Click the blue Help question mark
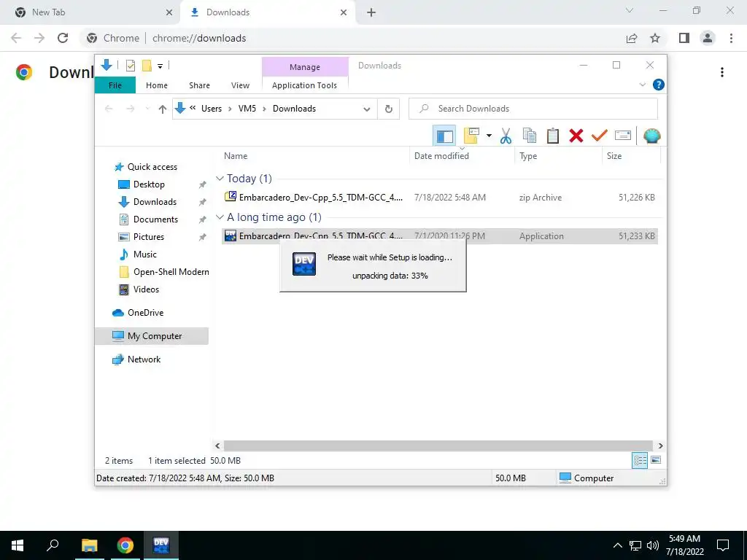Viewport: 747px width, 560px height. 659,85
